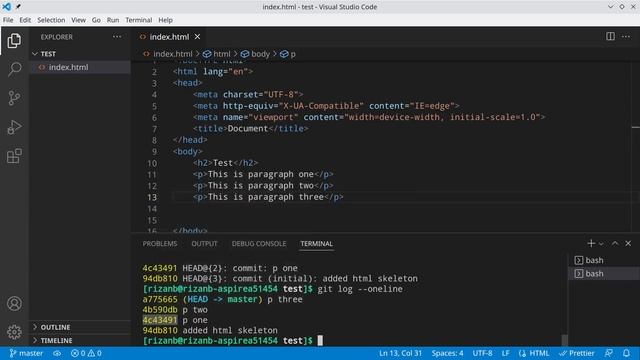Open Explorer views and more actions
Viewport: 640px width, 360px height.
pos(117,37)
